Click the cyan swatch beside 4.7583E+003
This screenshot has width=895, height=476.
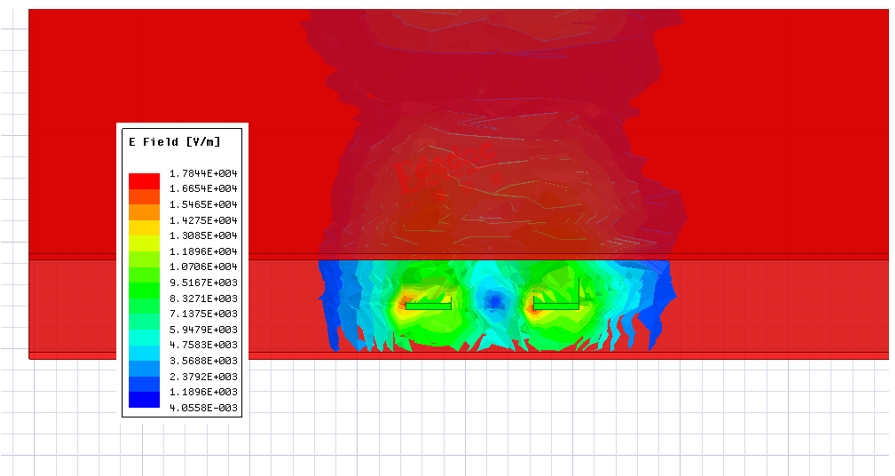click(144, 346)
